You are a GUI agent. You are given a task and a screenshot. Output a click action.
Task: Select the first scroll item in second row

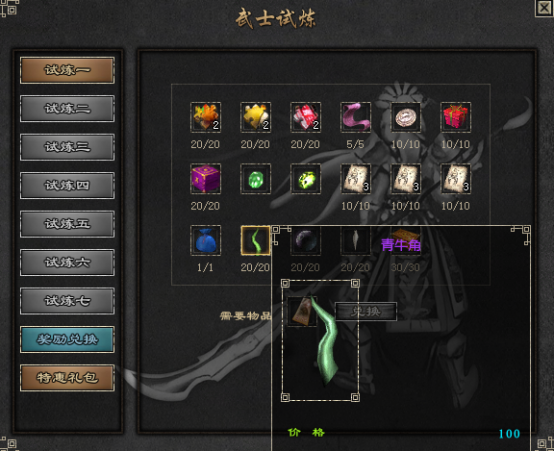coord(355,179)
